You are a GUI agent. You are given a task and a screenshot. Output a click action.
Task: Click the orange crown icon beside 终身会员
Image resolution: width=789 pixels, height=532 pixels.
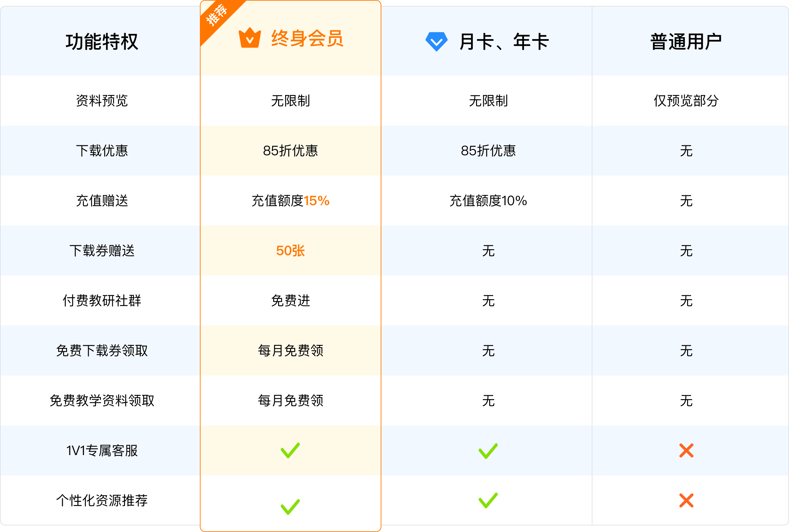point(250,38)
